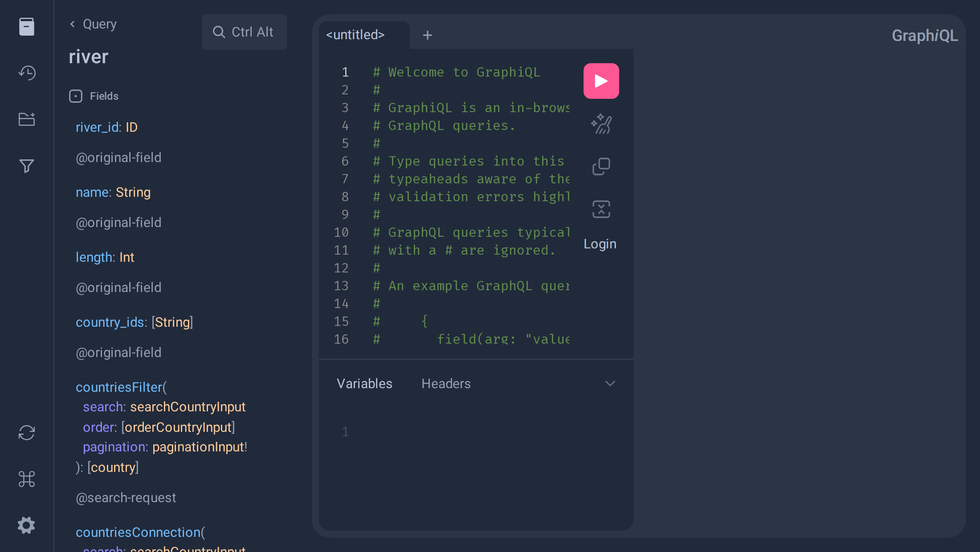
Task: Collapse the variables editor with the chevron
Action: click(x=610, y=384)
